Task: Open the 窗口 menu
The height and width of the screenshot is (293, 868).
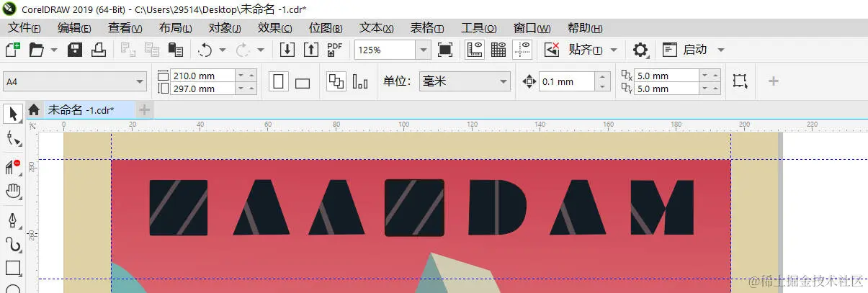Action: point(532,28)
